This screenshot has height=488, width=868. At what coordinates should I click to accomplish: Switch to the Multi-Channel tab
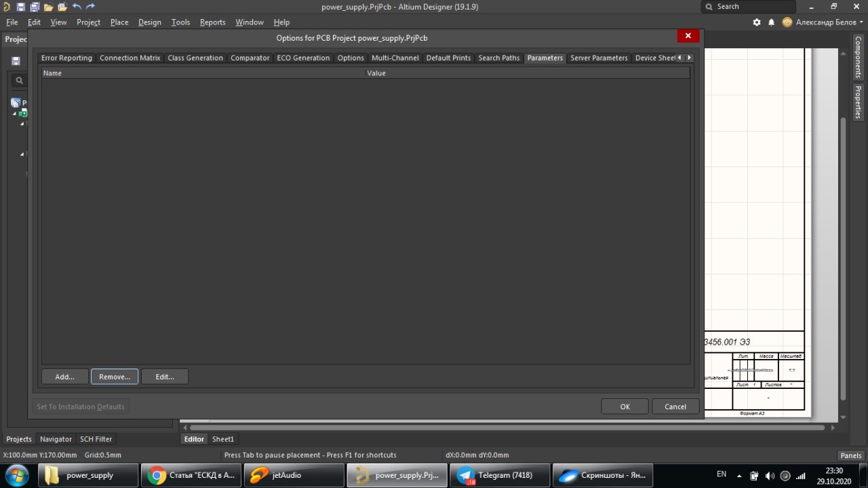395,58
